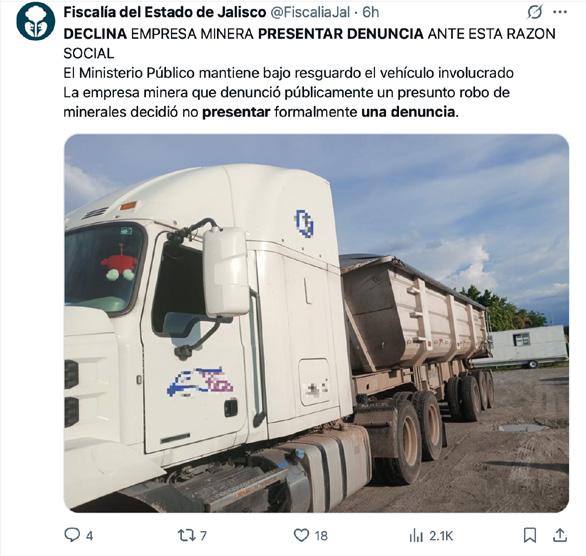
Task: Bookmark this post
Action: pyautogui.click(x=530, y=535)
